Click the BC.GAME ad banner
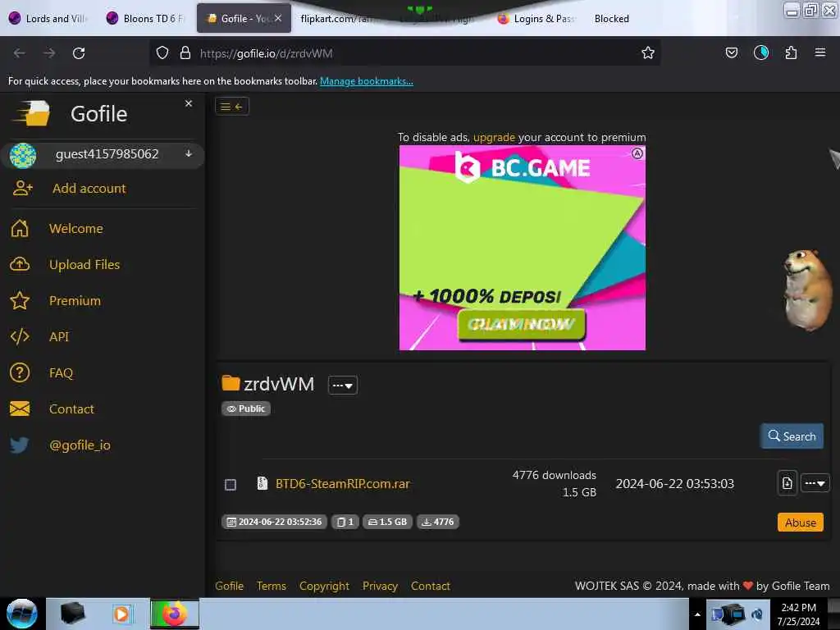 tap(523, 248)
